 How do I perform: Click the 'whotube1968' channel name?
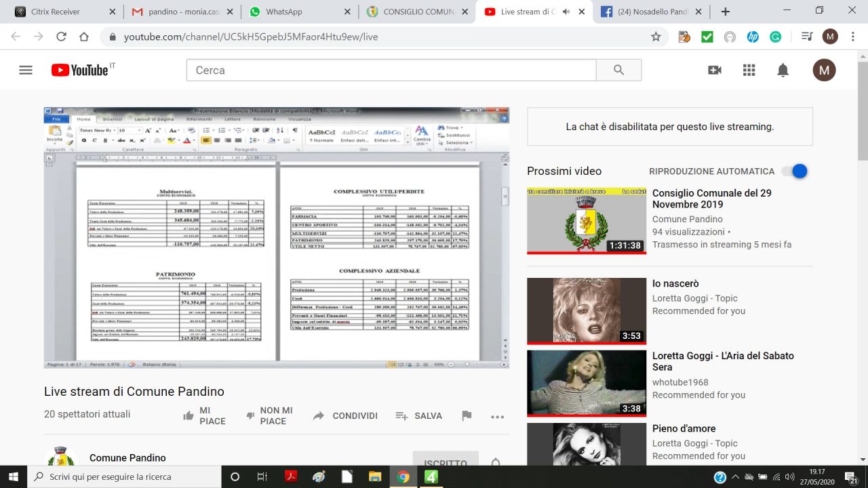[682, 382]
